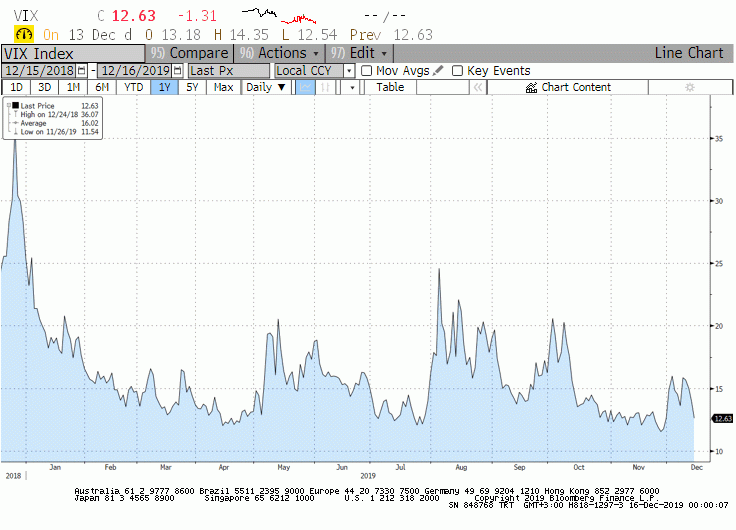Open the chart type options dropdown arrow
Viewport: 736px width, 530px height.
352,87
